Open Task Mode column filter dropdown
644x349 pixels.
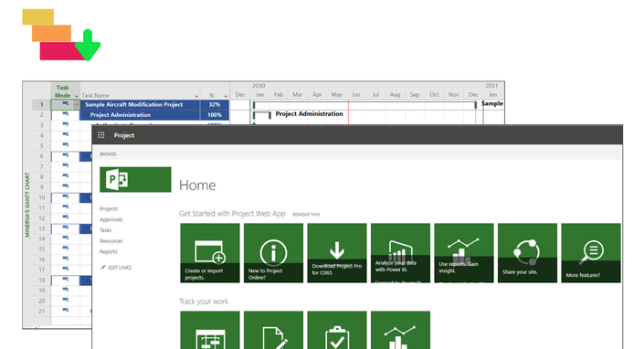point(77,96)
